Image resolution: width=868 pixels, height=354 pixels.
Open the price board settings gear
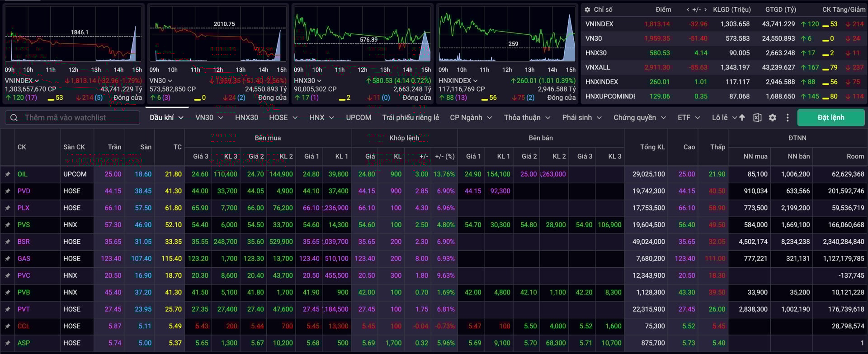(773, 117)
